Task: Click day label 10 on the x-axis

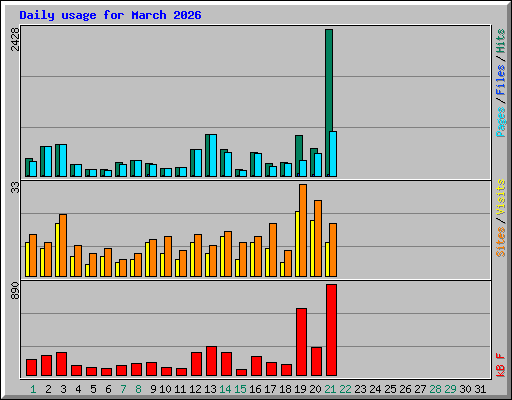Action: click(x=165, y=389)
